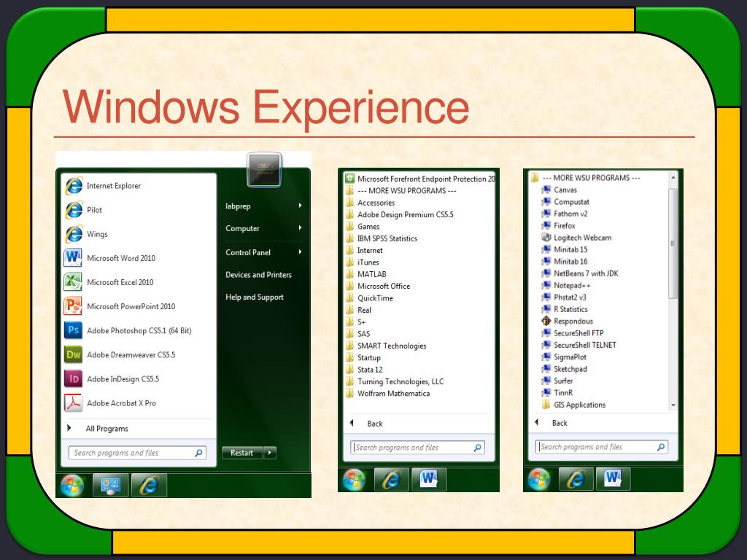Open SecureShell TELNET
This screenshot has height=560, width=747.
(x=578, y=345)
